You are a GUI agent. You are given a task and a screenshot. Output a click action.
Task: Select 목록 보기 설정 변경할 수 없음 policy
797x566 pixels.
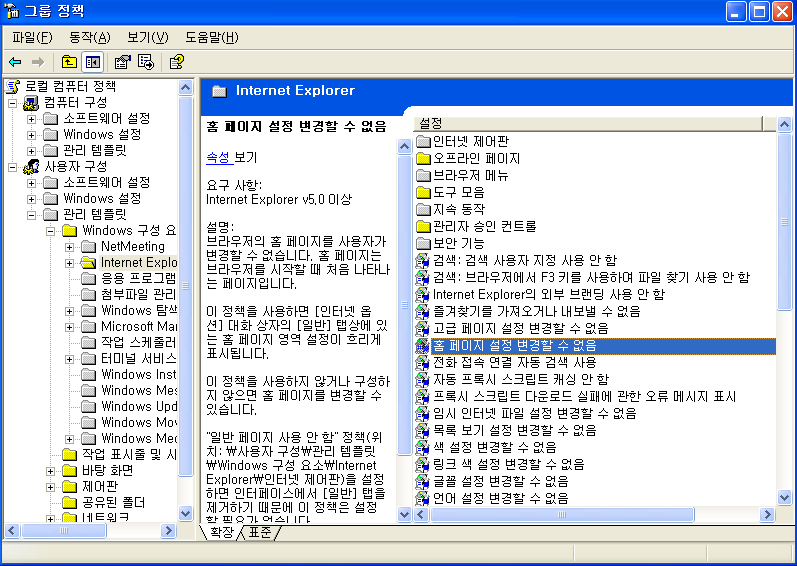click(514, 430)
